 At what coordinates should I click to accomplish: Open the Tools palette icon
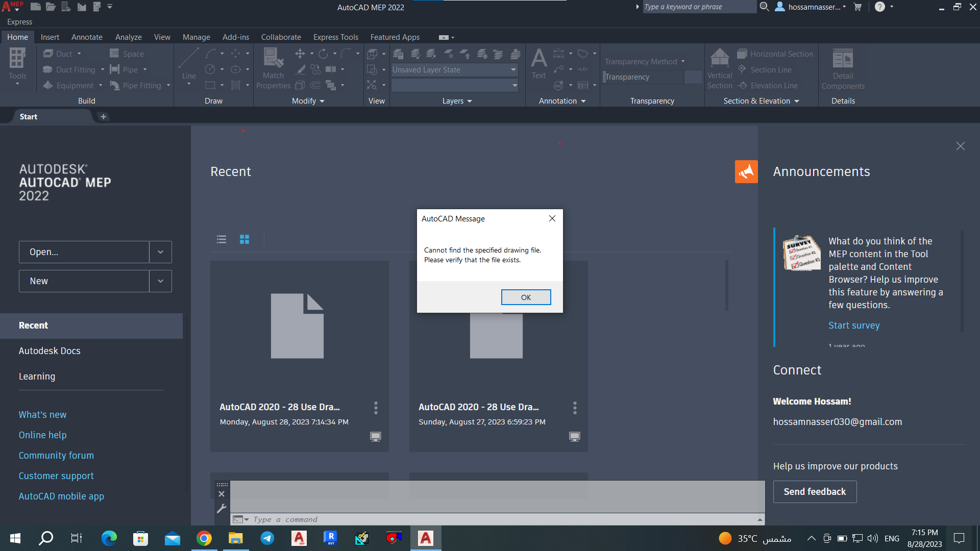click(17, 66)
